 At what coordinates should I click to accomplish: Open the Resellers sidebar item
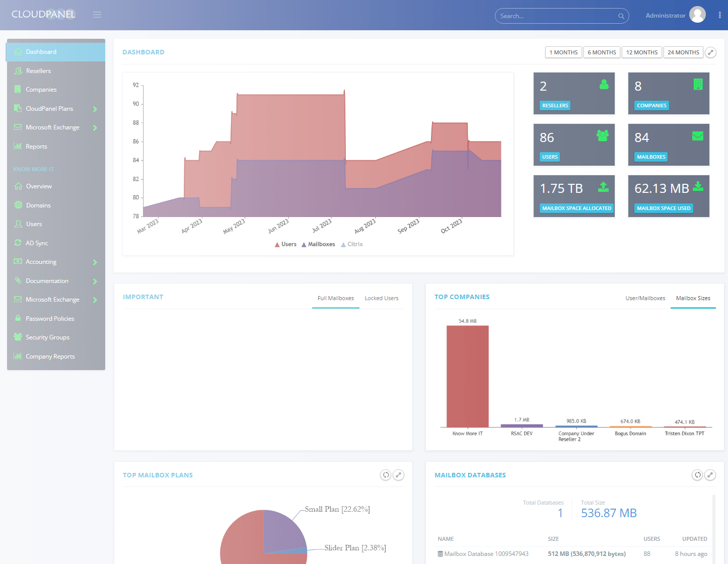coord(56,70)
